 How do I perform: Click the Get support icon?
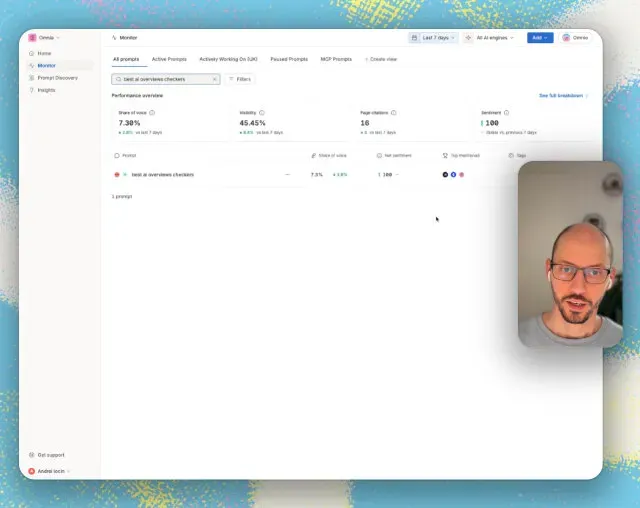(31, 455)
